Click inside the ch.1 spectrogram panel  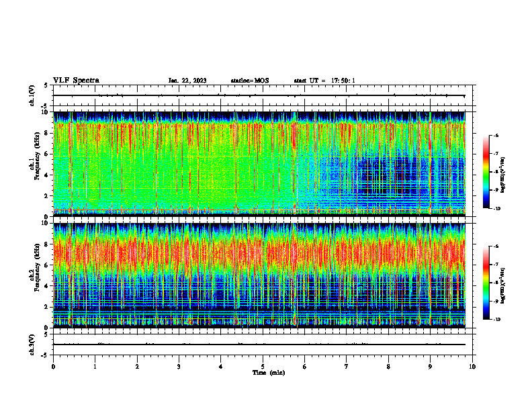[259, 164]
